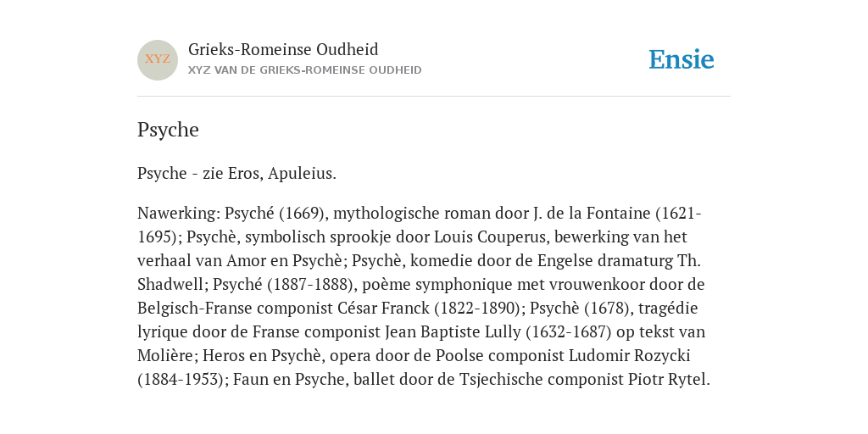Viewport: 868px width, 434px height.
Task: Click the word Apuleius in reference line
Action: tap(303, 174)
